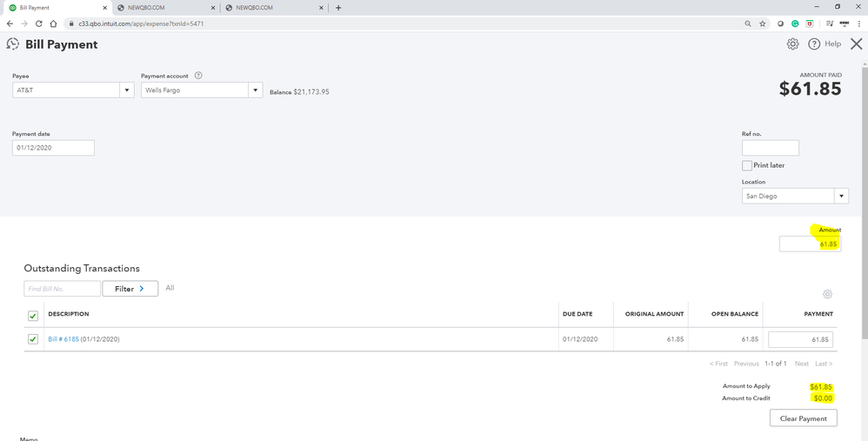Close the Bill Payment browser tab
This screenshot has height=441, width=868.
(x=104, y=8)
